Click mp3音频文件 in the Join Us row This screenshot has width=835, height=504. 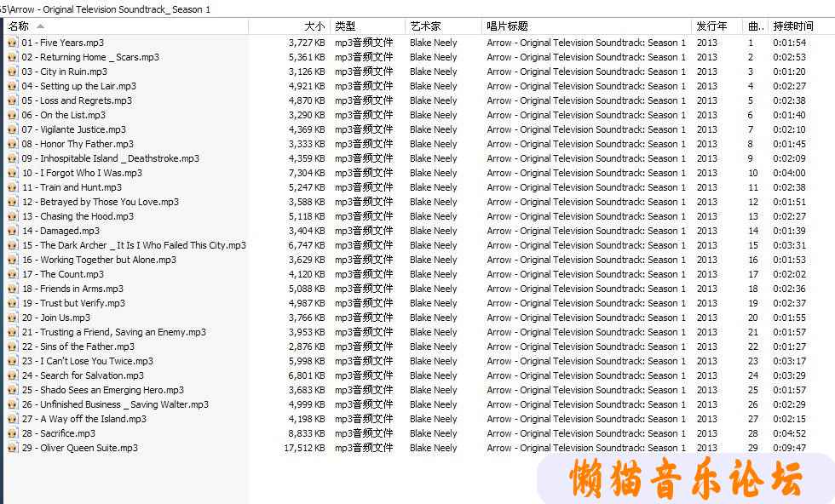click(x=364, y=318)
